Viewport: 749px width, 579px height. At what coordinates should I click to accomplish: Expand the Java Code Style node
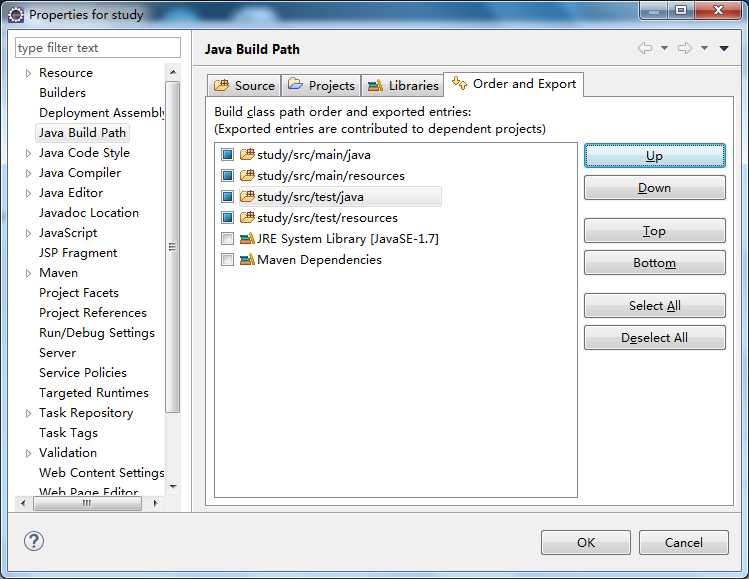tap(28, 153)
